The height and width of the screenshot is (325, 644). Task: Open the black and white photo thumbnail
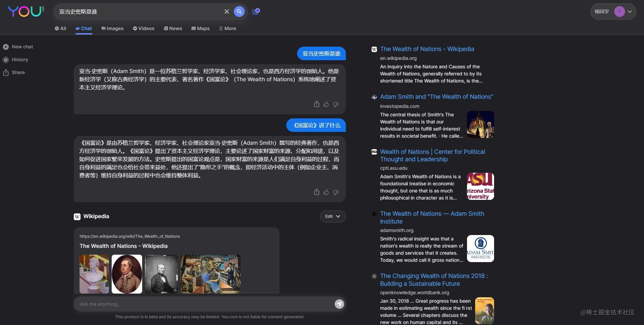pyautogui.click(x=161, y=274)
